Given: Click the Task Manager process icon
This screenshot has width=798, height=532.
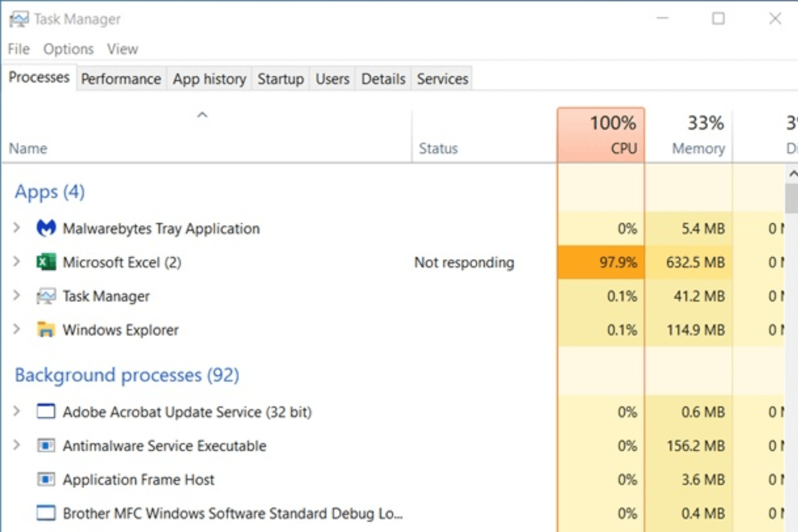Looking at the screenshot, I should pyautogui.click(x=47, y=296).
